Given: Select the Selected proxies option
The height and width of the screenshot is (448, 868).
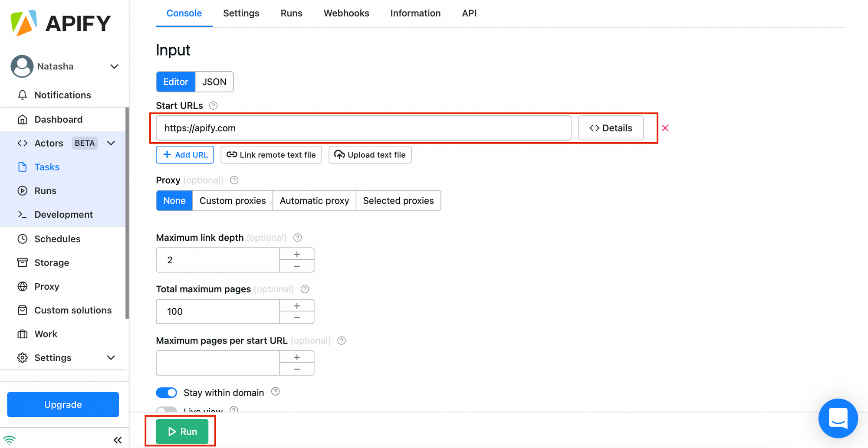Looking at the screenshot, I should (x=398, y=201).
